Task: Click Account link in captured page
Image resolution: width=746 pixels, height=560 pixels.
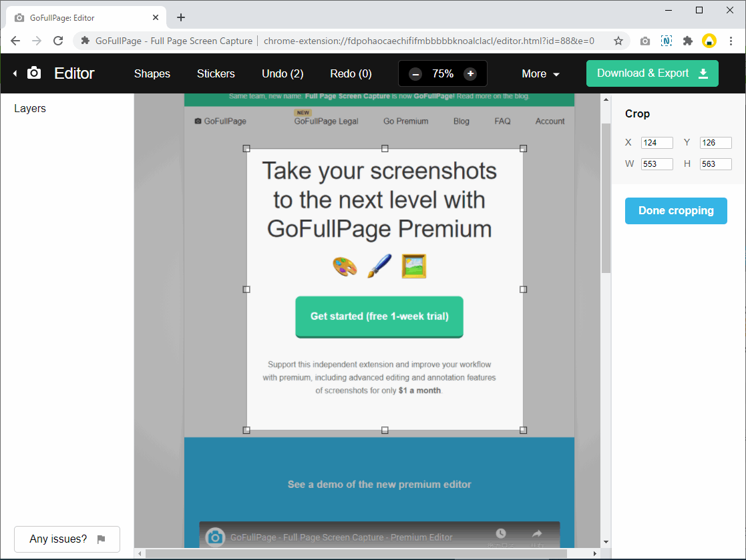Action: click(x=550, y=121)
